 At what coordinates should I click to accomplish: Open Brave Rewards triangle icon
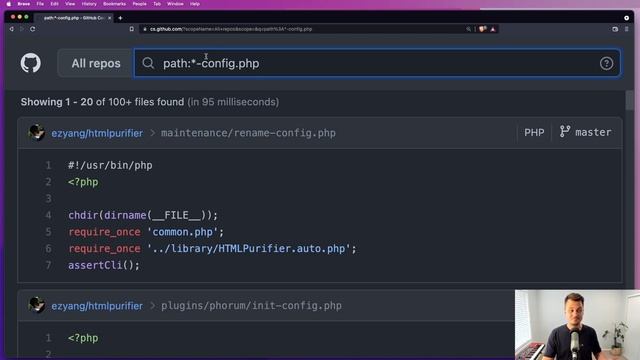[493, 29]
